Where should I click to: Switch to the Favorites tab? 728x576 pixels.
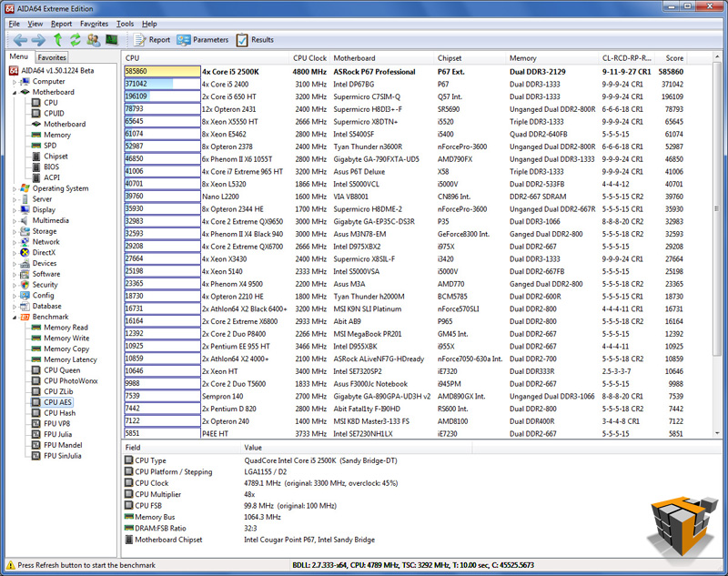52,57
